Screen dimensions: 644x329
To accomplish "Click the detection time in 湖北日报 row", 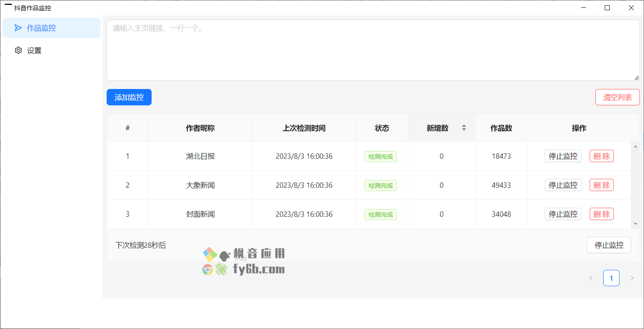I will (x=304, y=156).
